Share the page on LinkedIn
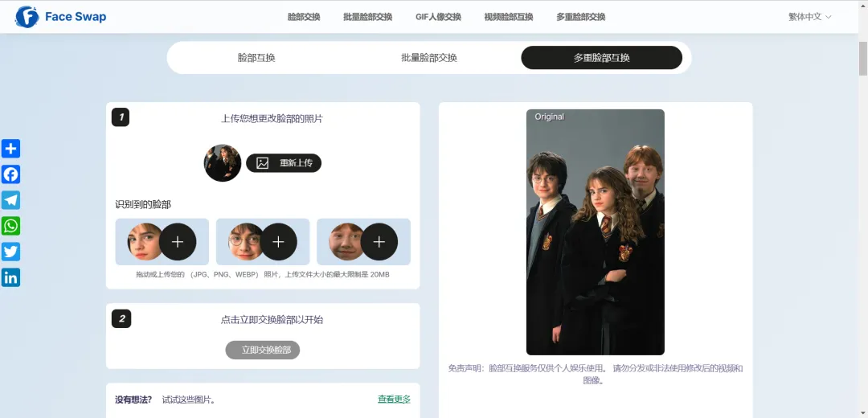This screenshot has height=418, width=868. tap(10, 277)
